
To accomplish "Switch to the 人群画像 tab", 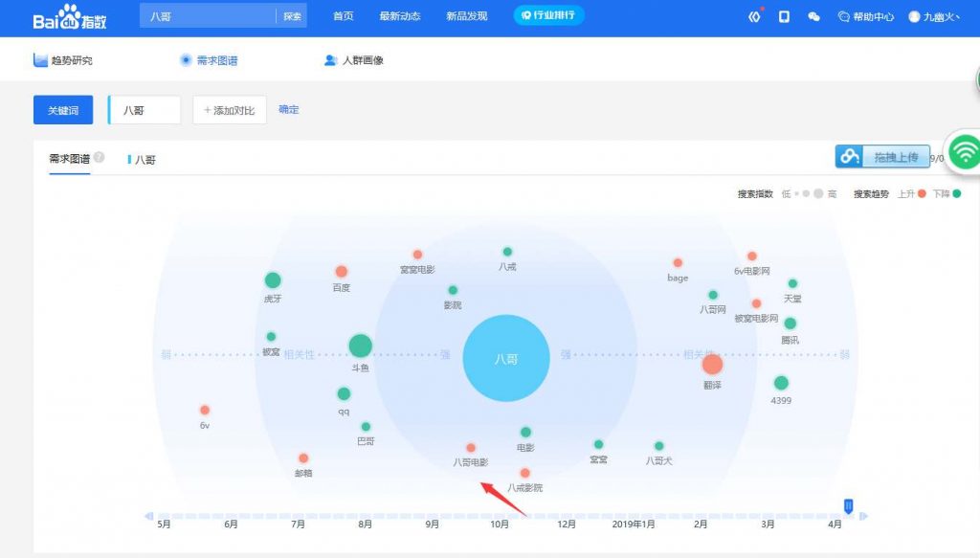I will tap(354, 60).
